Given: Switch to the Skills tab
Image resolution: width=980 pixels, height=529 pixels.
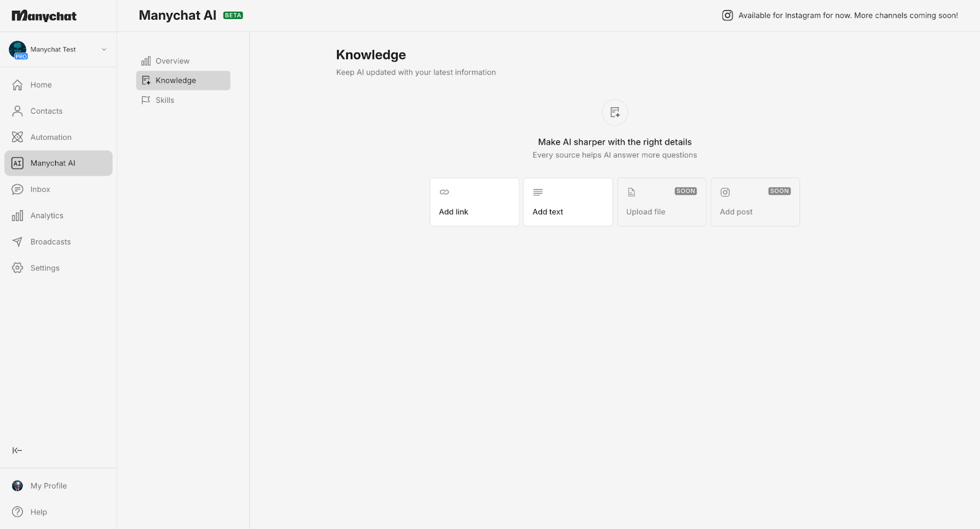Looking at the screenshot, I should tap(165, 101).
